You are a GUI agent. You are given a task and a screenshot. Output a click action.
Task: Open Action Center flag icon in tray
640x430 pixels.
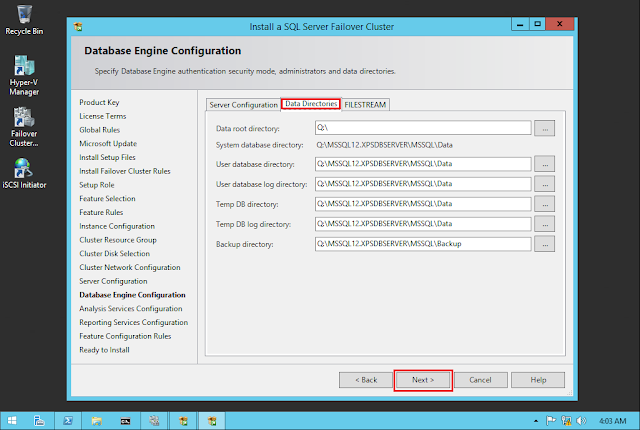[551, 421]
